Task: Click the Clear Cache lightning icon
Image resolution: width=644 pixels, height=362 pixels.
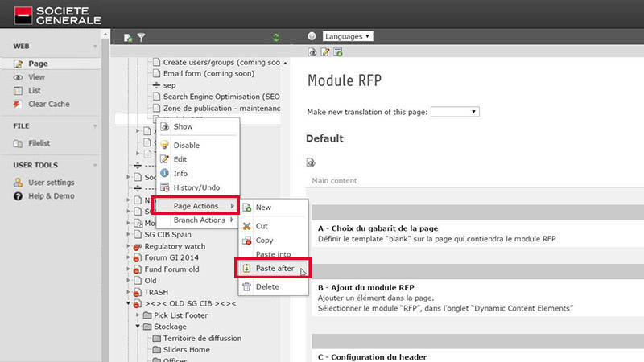Action: (18, 105)
